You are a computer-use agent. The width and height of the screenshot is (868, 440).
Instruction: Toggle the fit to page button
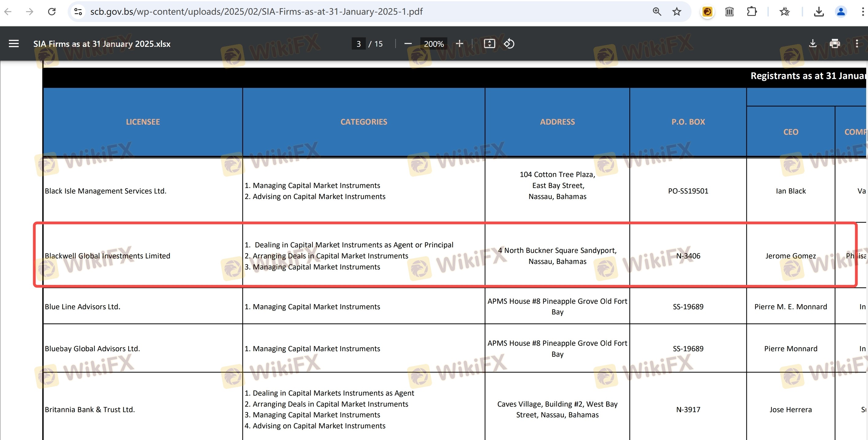pyautogui.click(x=489, y=43)
